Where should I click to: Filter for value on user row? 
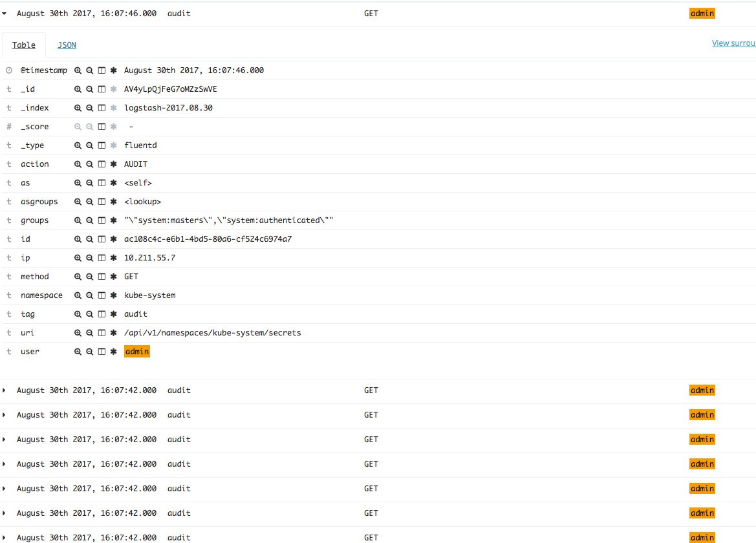tap(78, 352)
